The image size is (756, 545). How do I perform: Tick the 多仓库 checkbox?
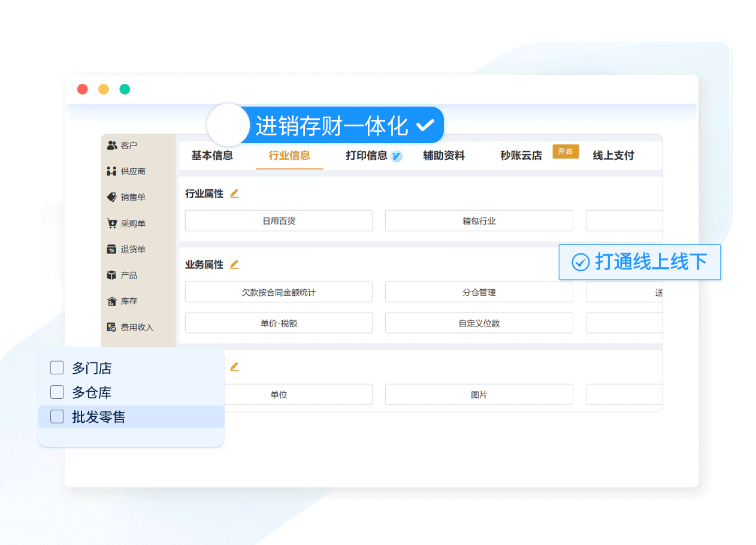[57, 392]
